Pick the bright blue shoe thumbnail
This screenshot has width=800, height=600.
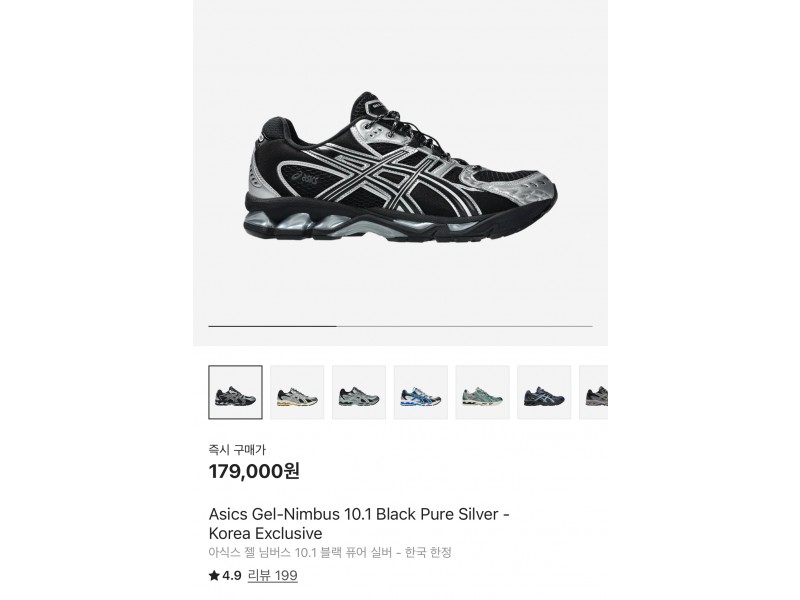(420, 392)
